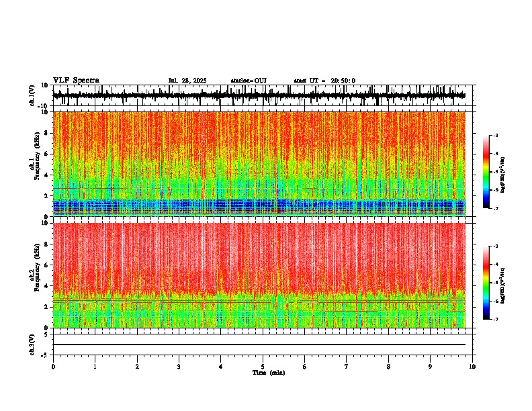Screen dimensions: 532x411
Task: Click the ch.2 spectrogram color scale bar
Action: [486, 283]
